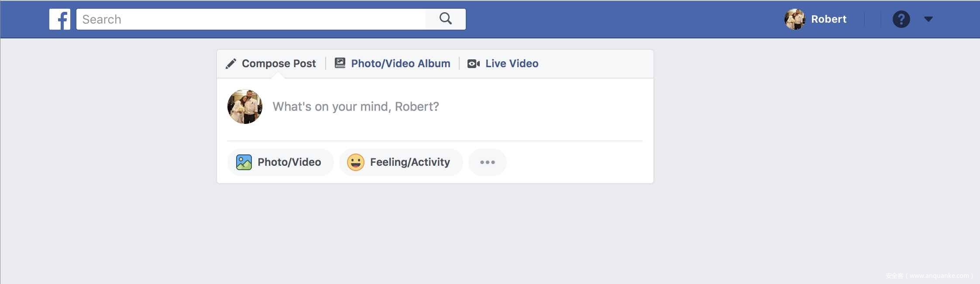Switch to the Compose Post tab
The height and width of the screenshot is (284, 980).
(x=279, y=64)
